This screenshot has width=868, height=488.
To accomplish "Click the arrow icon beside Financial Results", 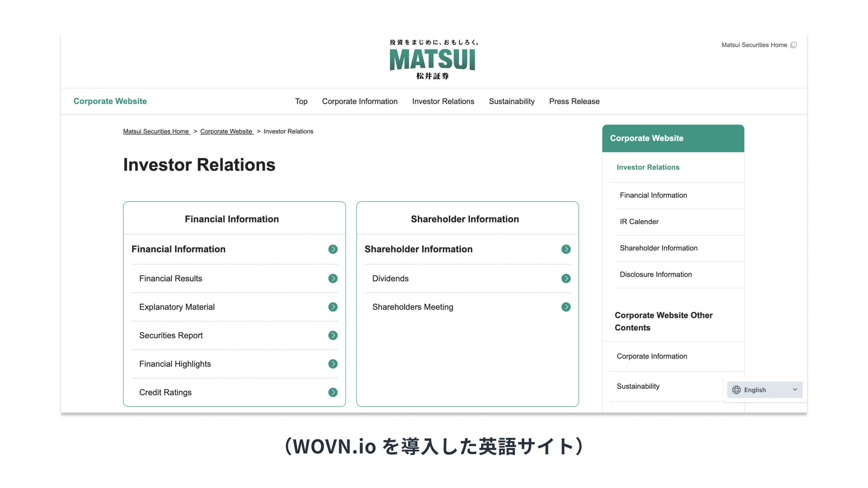I will pyautogui.click(x=333, y=278).
